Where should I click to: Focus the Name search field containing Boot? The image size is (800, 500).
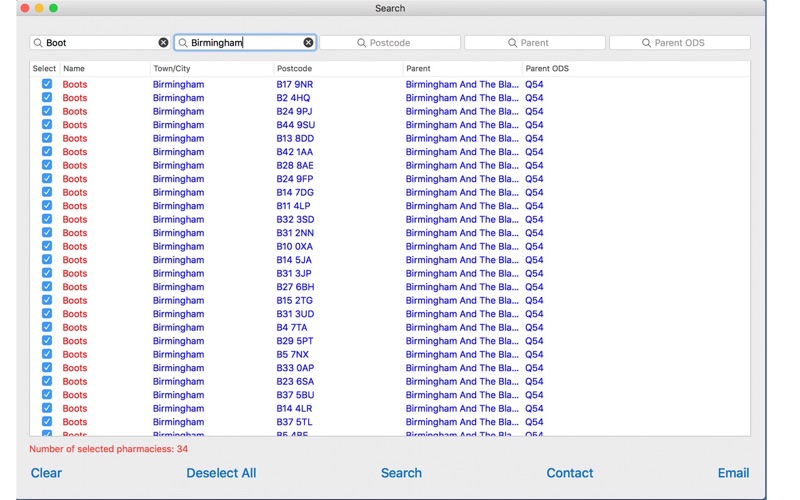point(100,43)
